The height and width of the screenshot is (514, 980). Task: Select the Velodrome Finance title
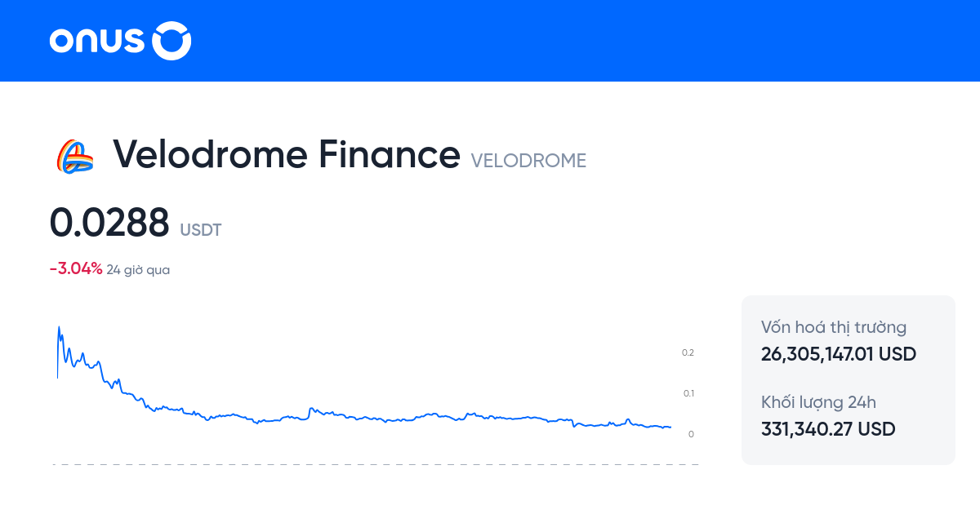point(286,154)
